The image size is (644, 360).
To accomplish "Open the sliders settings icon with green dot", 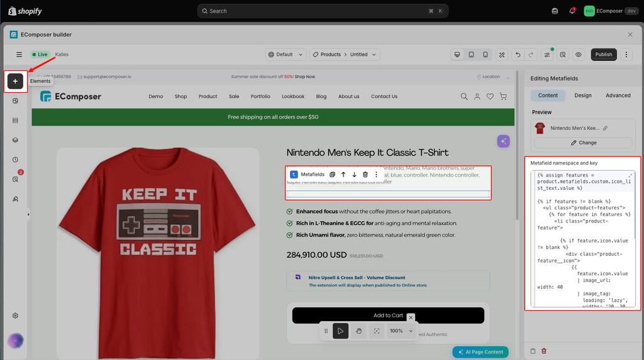I will pyautogui.click(x=547, y=55).
